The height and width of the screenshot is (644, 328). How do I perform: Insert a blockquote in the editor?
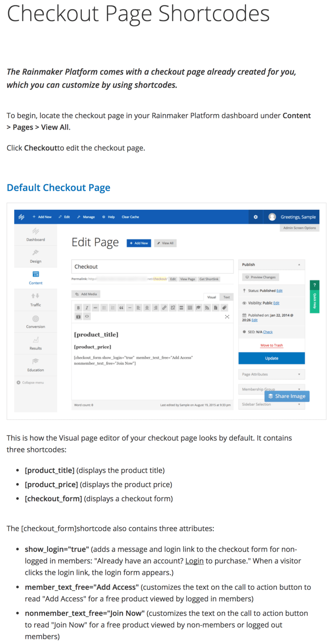[x=121, y=308]
